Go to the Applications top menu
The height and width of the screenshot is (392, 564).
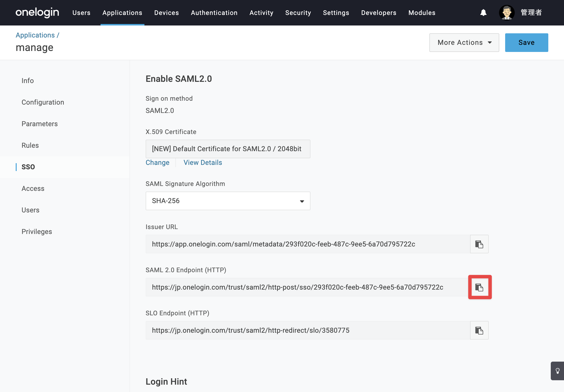point(122,13)
